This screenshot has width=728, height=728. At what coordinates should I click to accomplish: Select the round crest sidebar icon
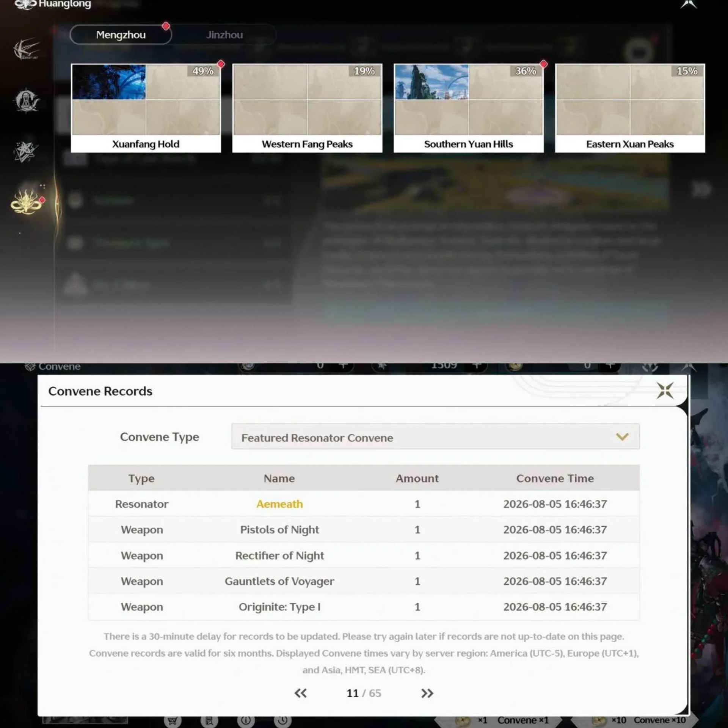(x=26, y=100)
